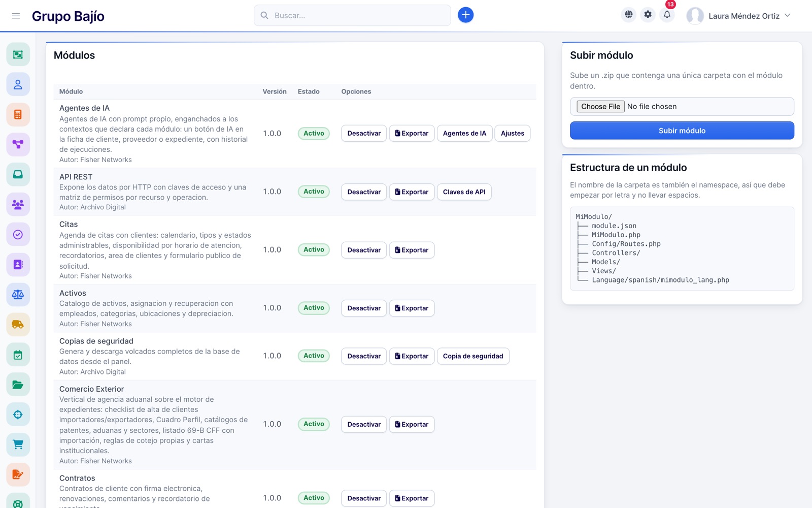Deactivate the Contratos module
812x508 pixels.
point(364,498)
